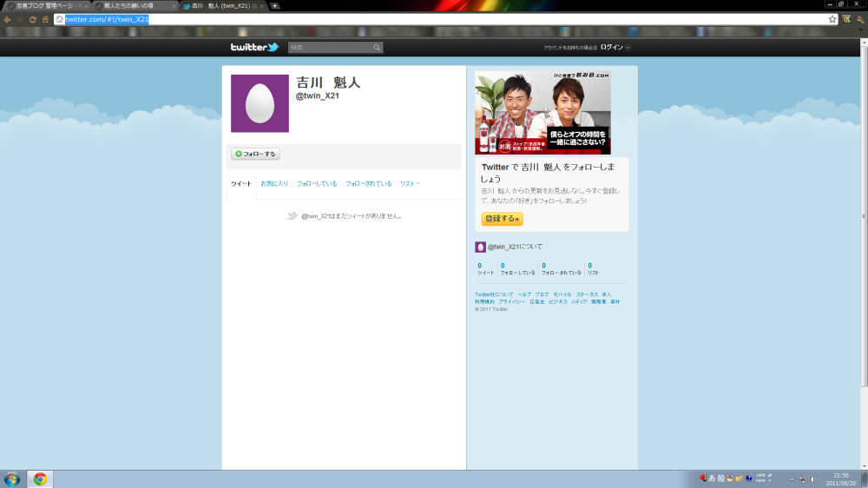
Task: Open the フォローしている tab
Action: [x=317, y=184]
